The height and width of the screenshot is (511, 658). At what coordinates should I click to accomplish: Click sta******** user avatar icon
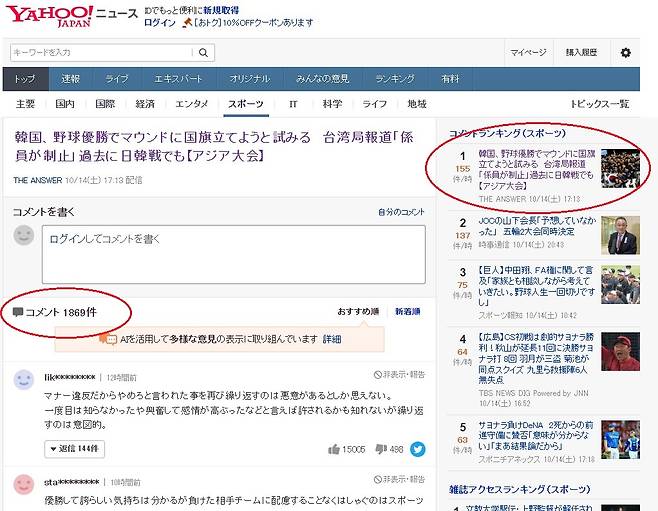24,484
